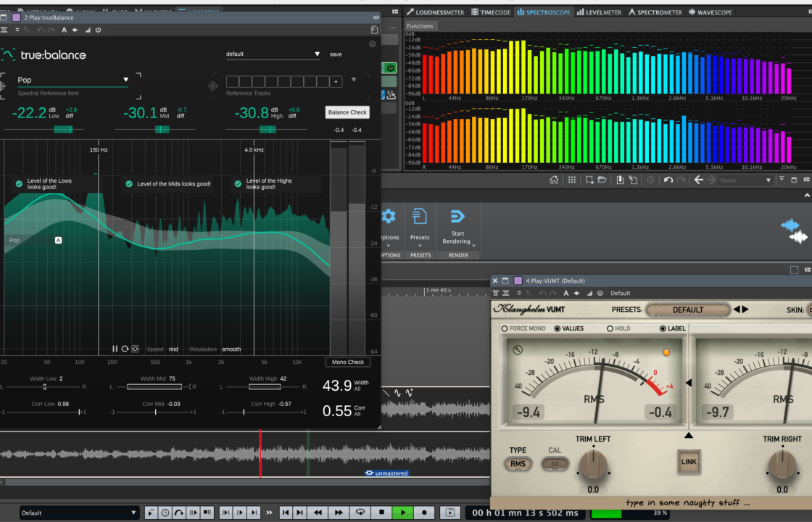This screenshot has height=522, width=812.
Task: Switch to the LOUDNESSMETER tab
Action: (x=435, y=12)
